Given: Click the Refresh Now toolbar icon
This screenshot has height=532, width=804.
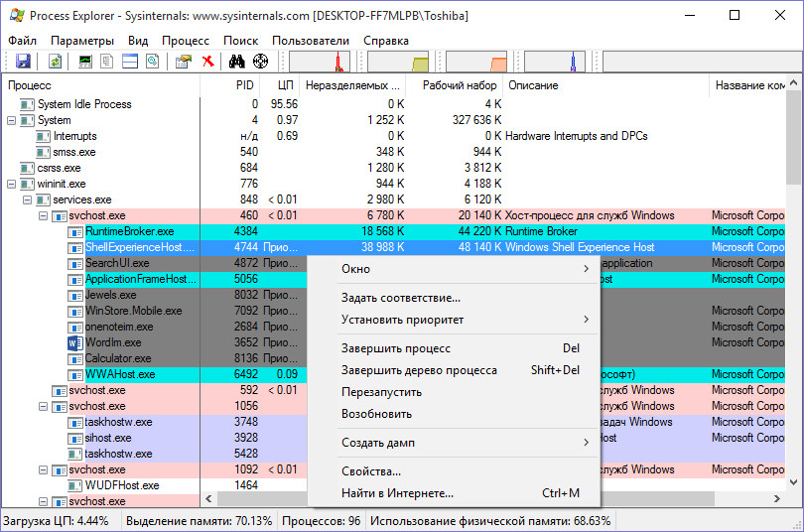Looking at the screenshot, I should [x=55, y=62].
